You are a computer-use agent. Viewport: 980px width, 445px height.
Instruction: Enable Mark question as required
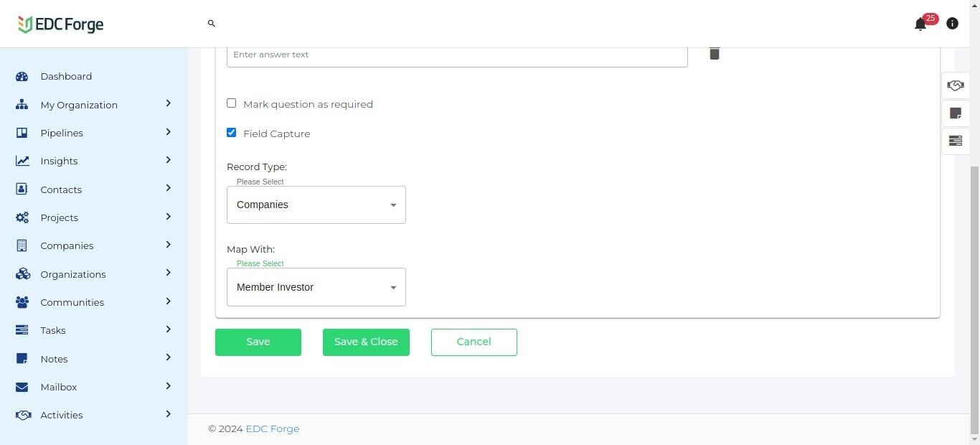tap(232, 103)
